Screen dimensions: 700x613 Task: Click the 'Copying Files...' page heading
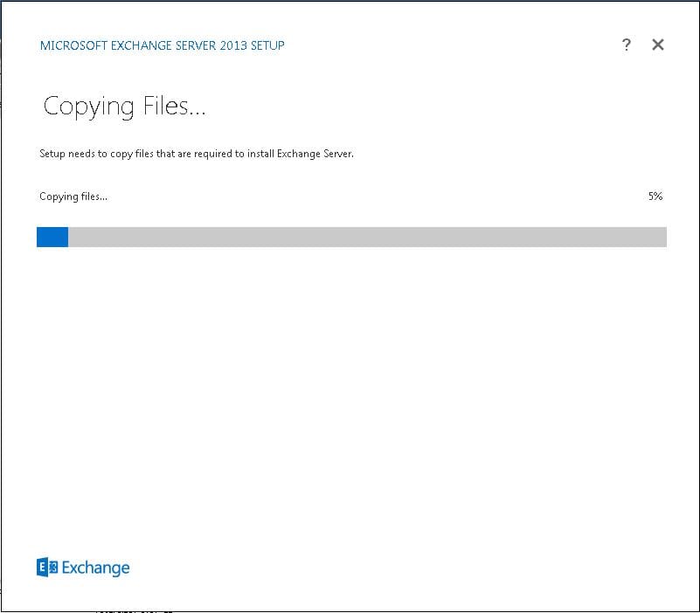tap(124, 107)
